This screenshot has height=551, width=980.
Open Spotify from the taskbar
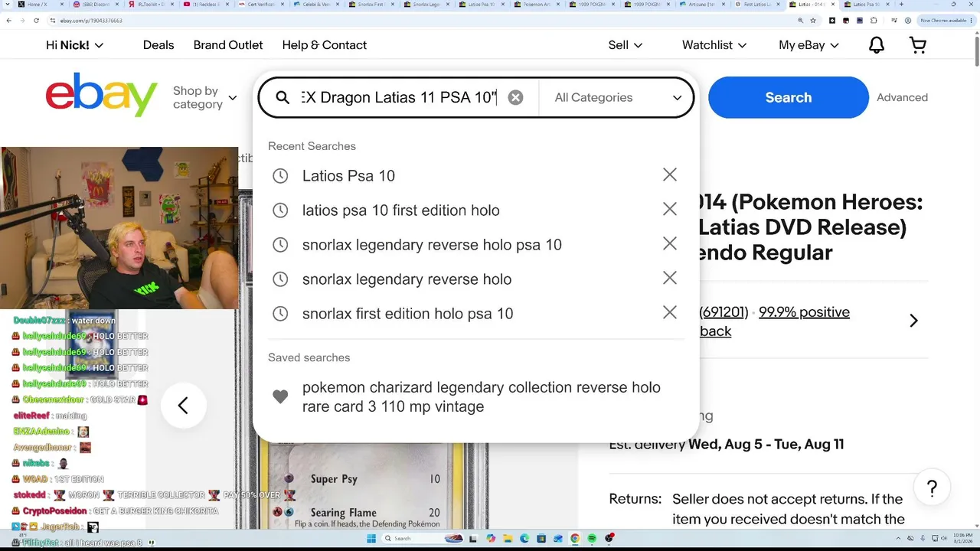(592, 539)
